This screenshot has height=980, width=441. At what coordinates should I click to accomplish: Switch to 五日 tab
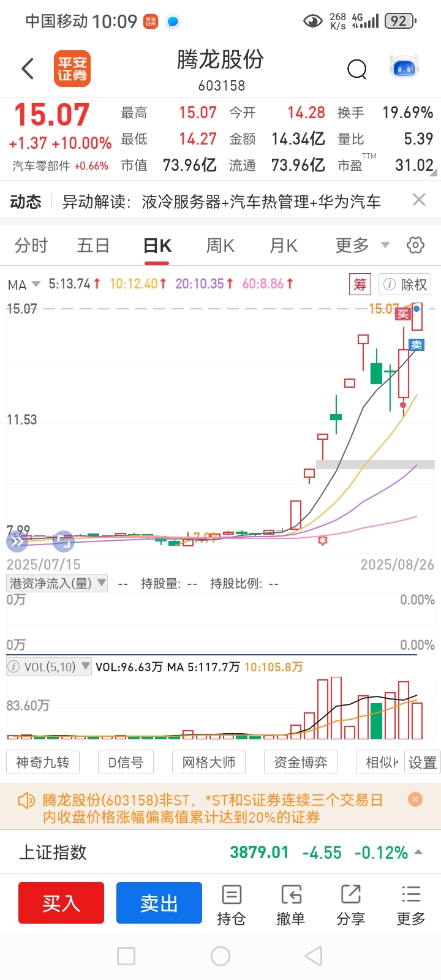93,246
